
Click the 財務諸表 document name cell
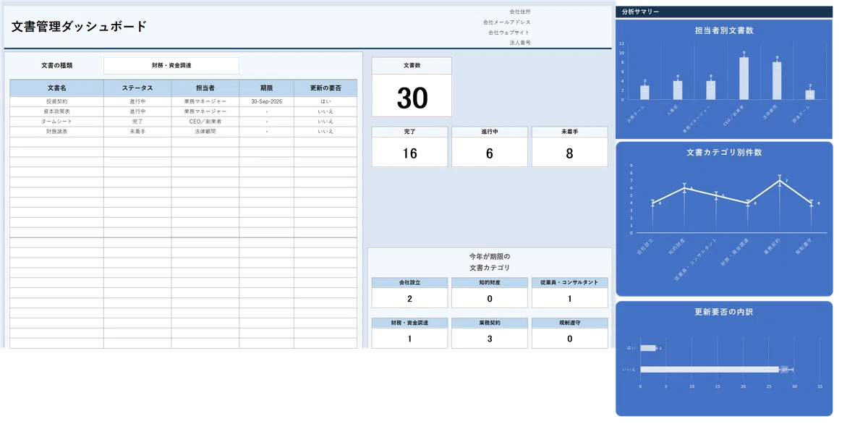click(x=56, y=132)
